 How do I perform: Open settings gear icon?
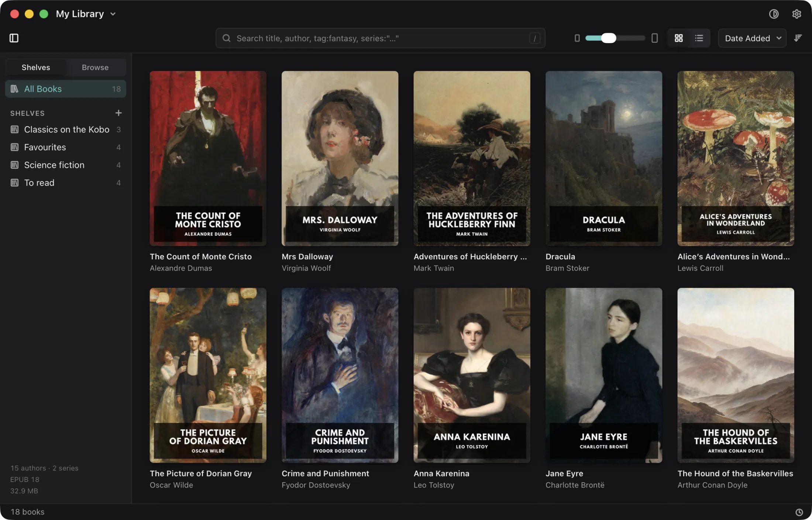[x=796, y=14]
